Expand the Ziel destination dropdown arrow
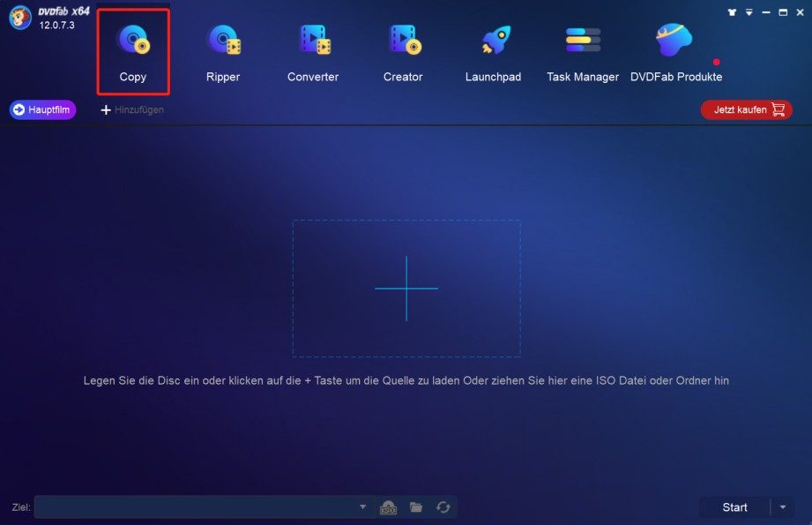This screenshot has width=812, height=525. [362, 506]
